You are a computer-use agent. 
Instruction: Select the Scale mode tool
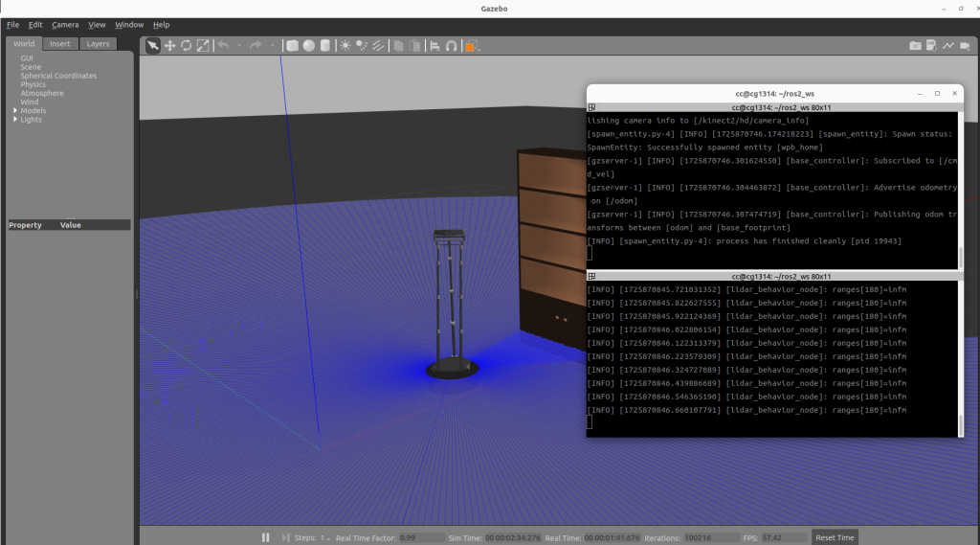202,45
